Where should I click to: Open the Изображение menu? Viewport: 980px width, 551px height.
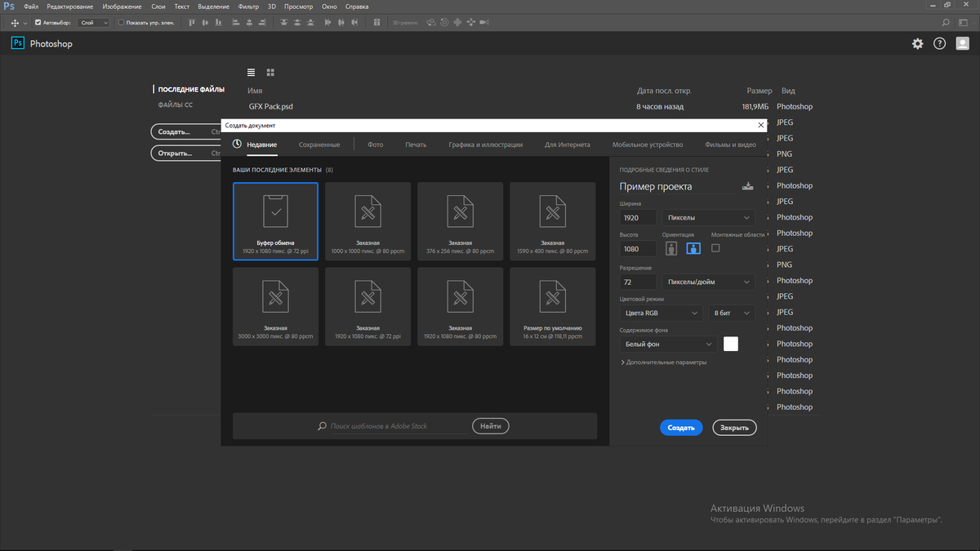121,6
